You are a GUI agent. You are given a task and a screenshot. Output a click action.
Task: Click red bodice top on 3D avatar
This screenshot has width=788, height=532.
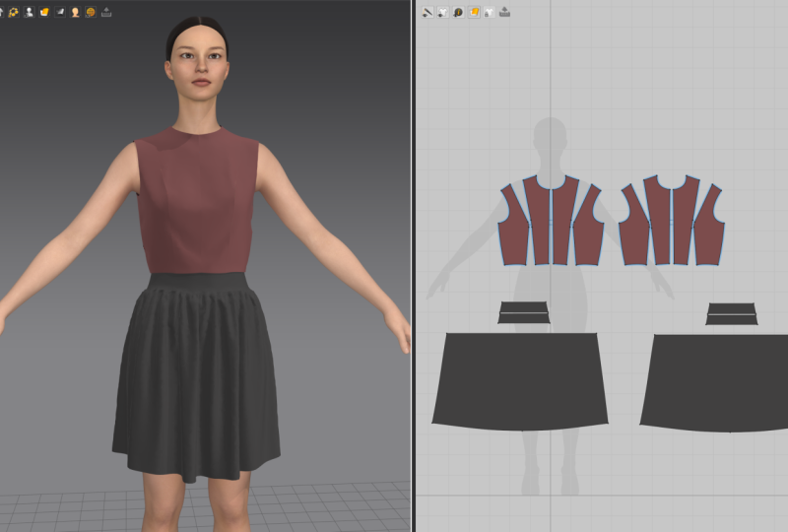197,201
